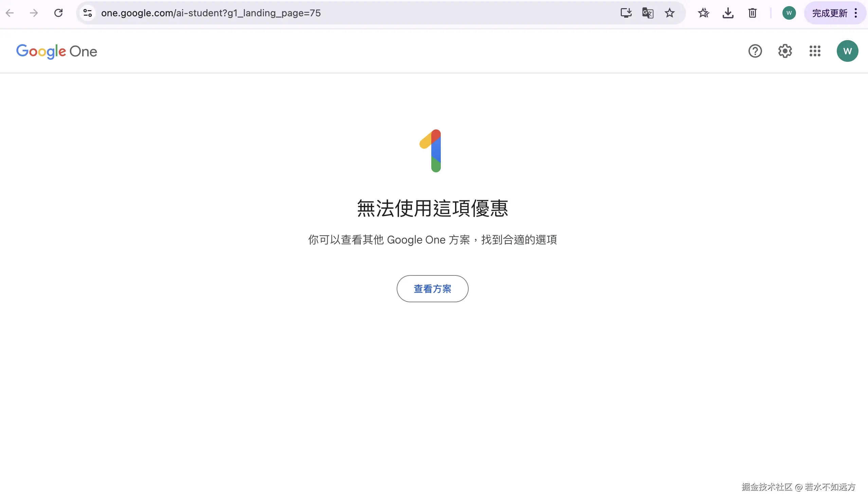Viewport: 868px width, 504px height.
Task: Open site information via tune icon
Action: point(88,13)
